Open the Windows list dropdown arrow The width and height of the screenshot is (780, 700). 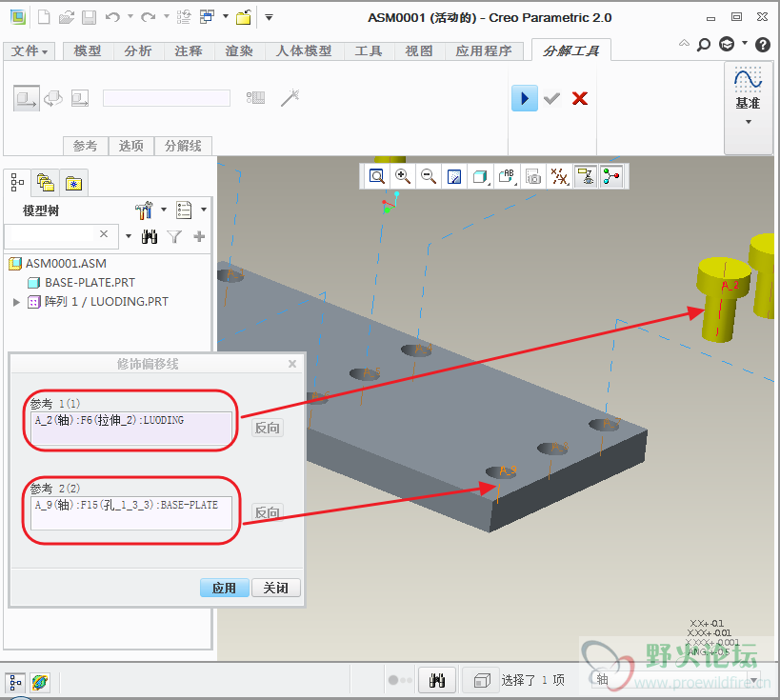226,17
